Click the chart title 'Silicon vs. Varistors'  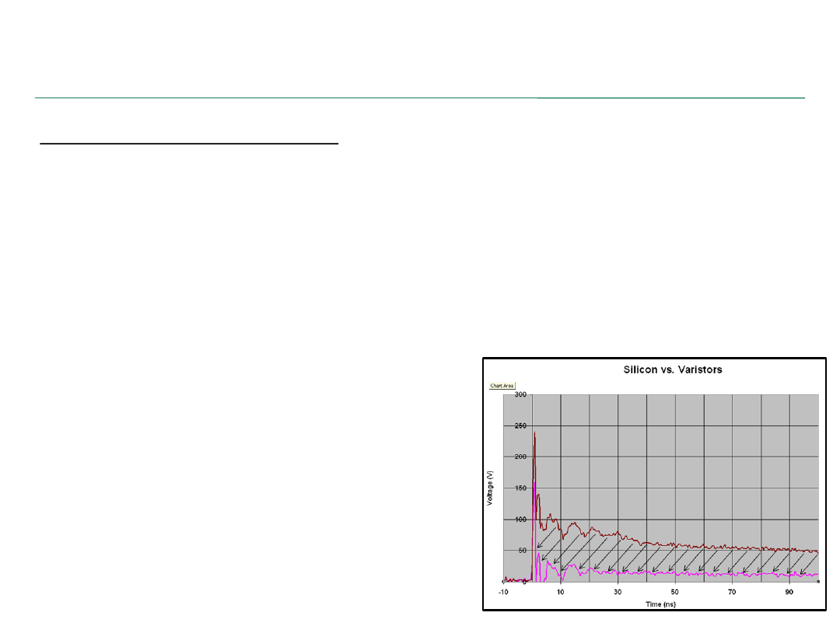(673, 369)
